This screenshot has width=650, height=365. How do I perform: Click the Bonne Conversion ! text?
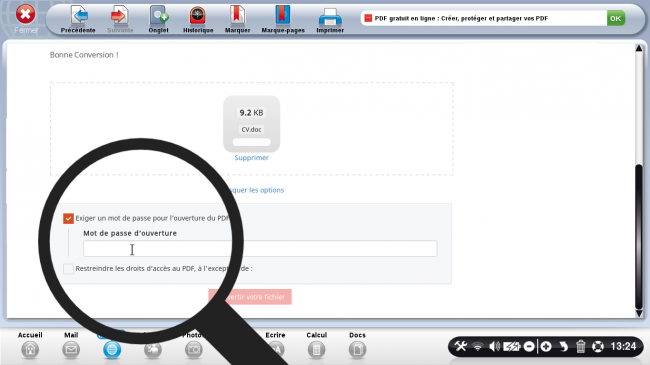[84, 55]
